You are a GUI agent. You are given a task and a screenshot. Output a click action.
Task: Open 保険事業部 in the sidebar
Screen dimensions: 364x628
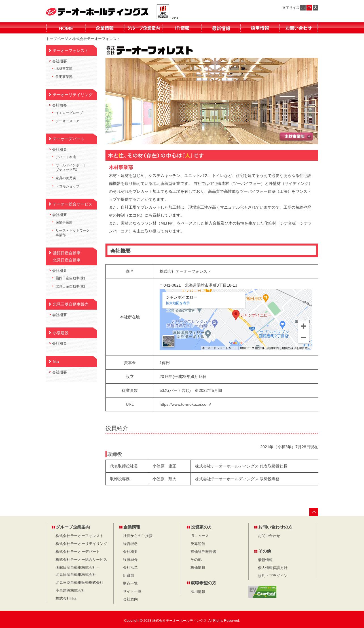(64, 222)
